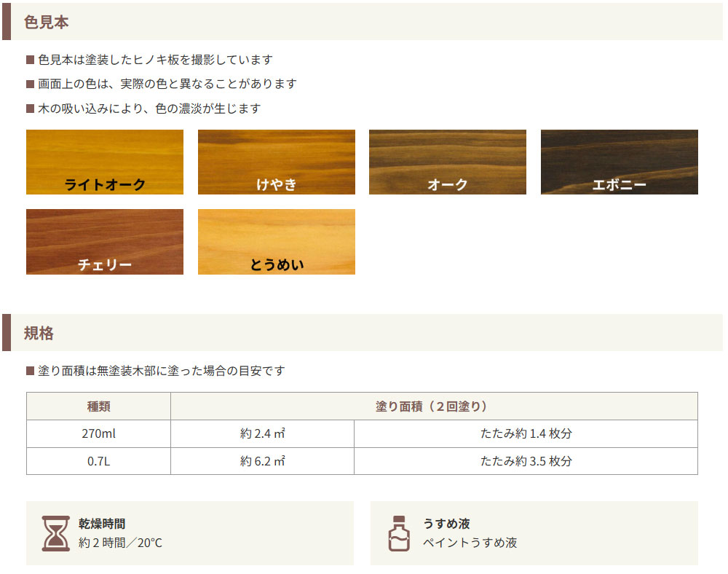Click the たたみ約 1.4 枚分 cell
The height and width of the screenshot is (574, 728).
click(x=526, y=433)
